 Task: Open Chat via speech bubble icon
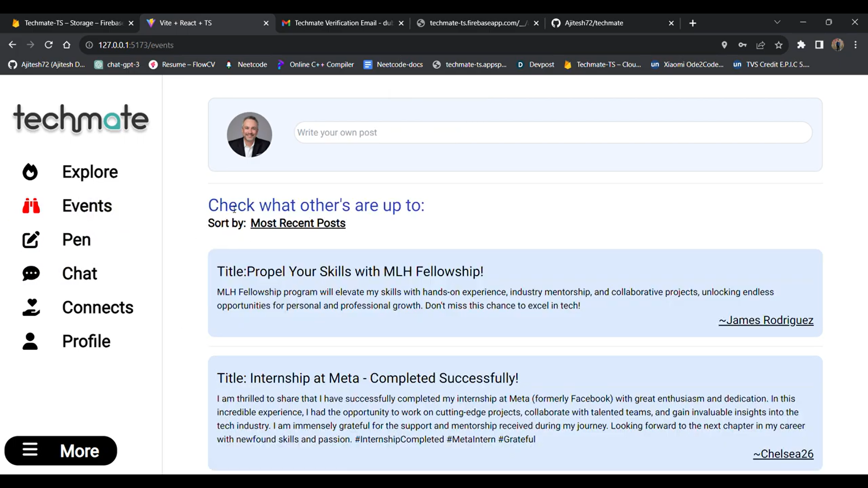tap(31, 273)
